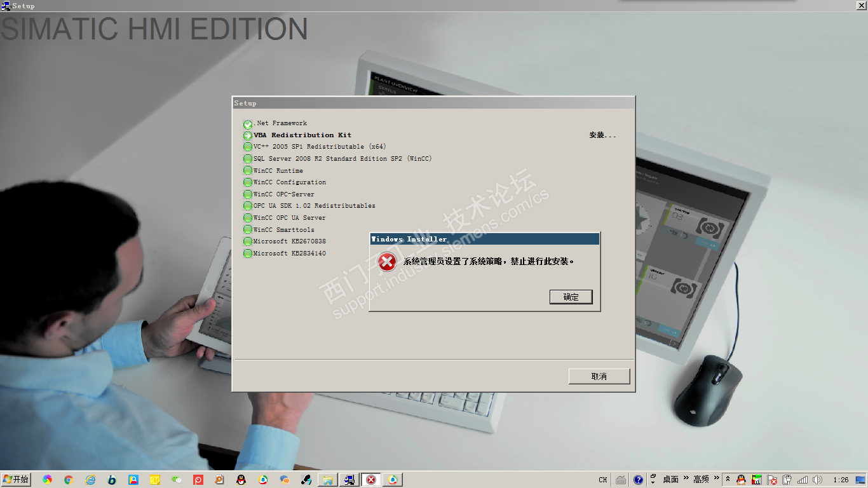Select 'OPC UA SDK 1.02 Redistributables' entry
Image resolution: width=868 pixels, height=488 pixels.
[x=315, y=206]
